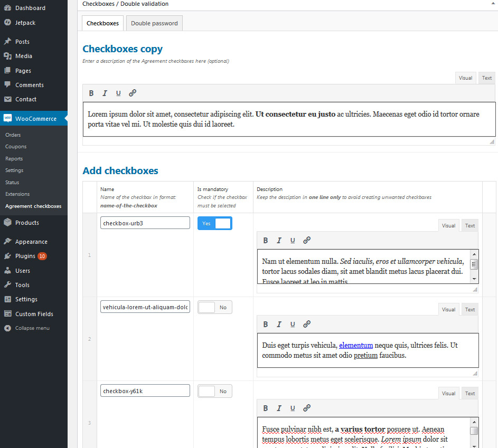
Task: Click the Dashboard icon in sidebar
Action: tap(7, 8)
